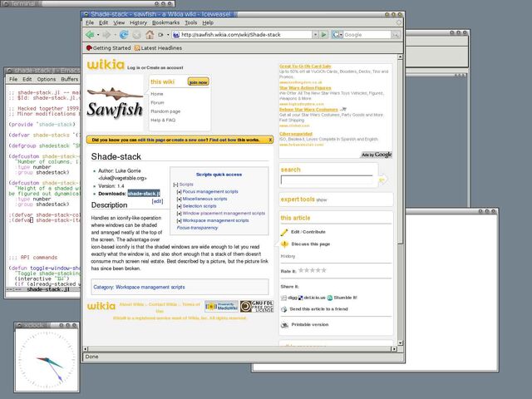532x399 pixels.
Task: Click the History link under this article
Action: pos(288,257)
